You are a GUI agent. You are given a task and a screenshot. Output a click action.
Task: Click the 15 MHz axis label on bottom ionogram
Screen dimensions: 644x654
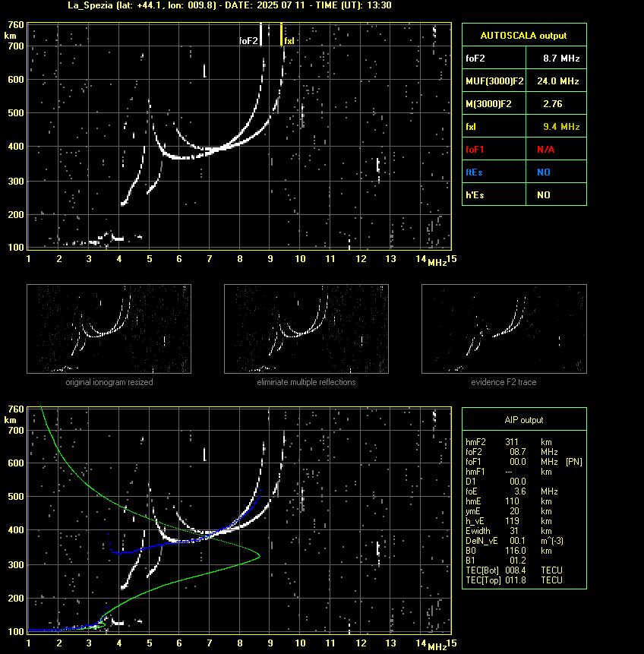coord(451,643)
